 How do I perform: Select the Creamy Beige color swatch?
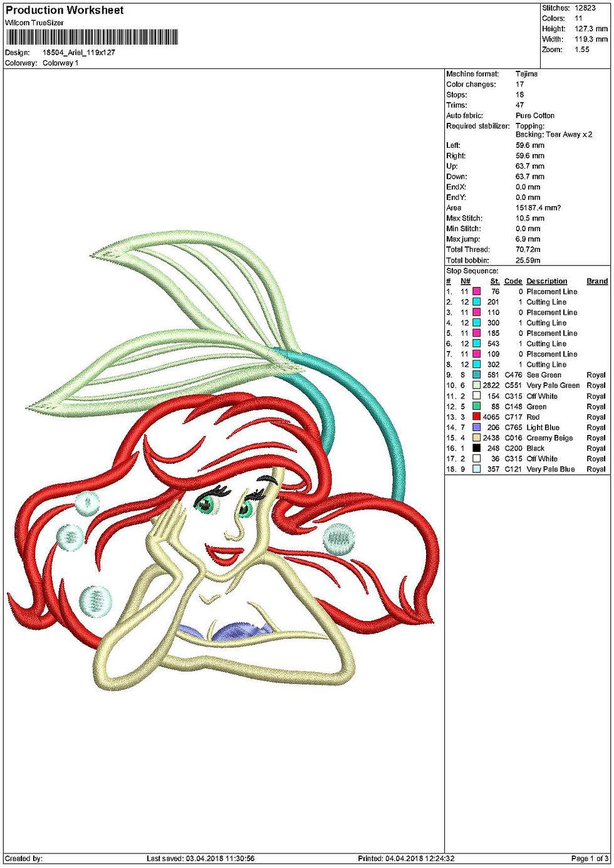click(x=476, y=438)
